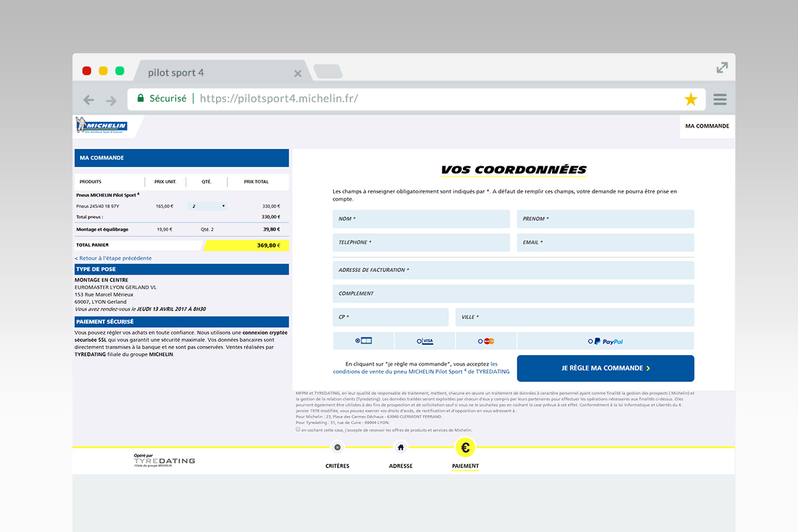The width and height of the screenshot is (798, 532).
Task: Select the ADRESSE DE FACTURATION field
Action: 513,270
